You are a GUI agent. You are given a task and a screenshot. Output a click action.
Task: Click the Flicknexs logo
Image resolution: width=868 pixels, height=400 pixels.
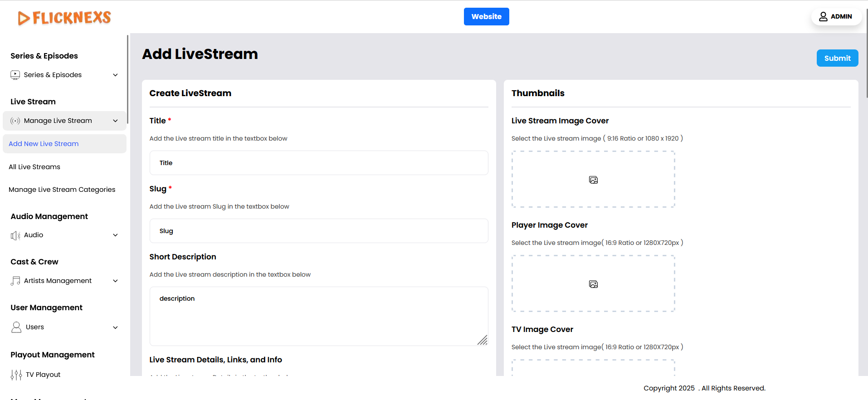pyautogui.click(x=64, y=18)
